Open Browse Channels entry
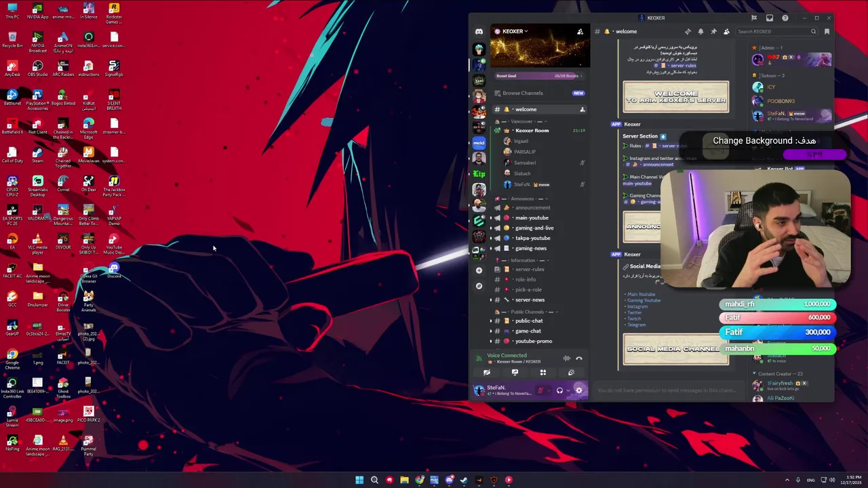This screenshot has width=868, height=488. [x=540, y=93]
